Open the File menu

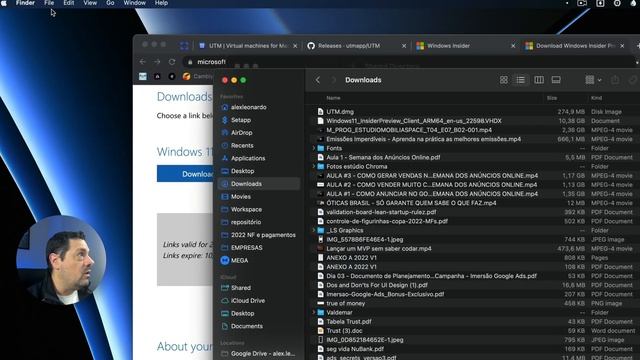pyautogui.click(x=49, y=3)
